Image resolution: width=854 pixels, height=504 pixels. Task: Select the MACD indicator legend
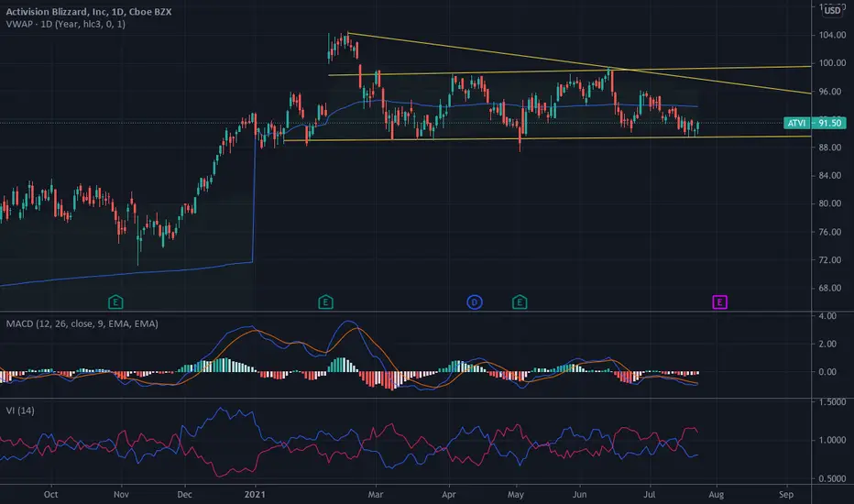(x=82, y=323)
